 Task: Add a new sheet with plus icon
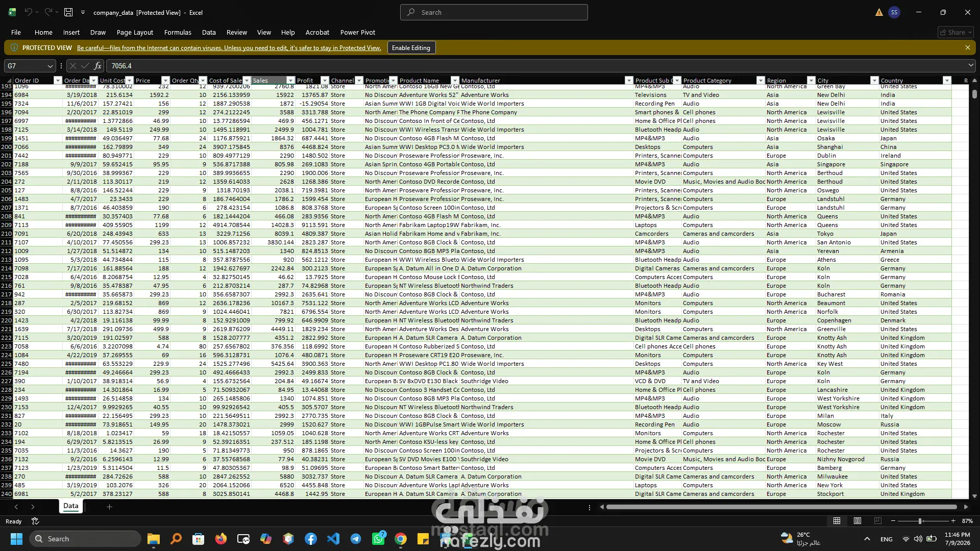click(x=109, y=507)
